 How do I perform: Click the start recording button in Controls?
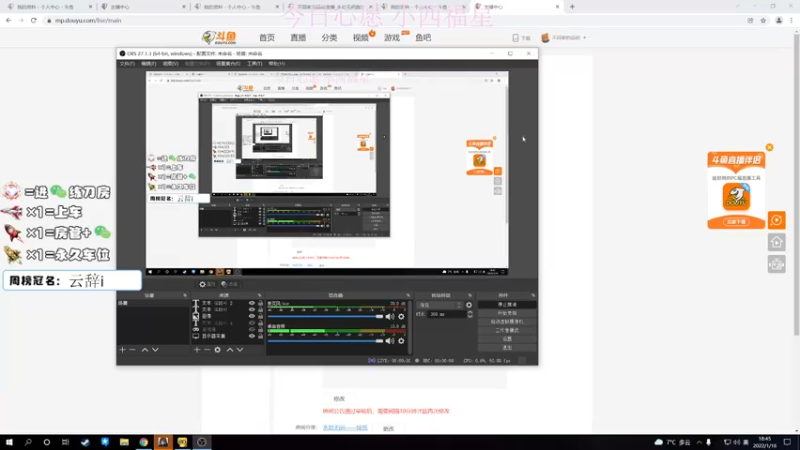[x=507, y=313]
